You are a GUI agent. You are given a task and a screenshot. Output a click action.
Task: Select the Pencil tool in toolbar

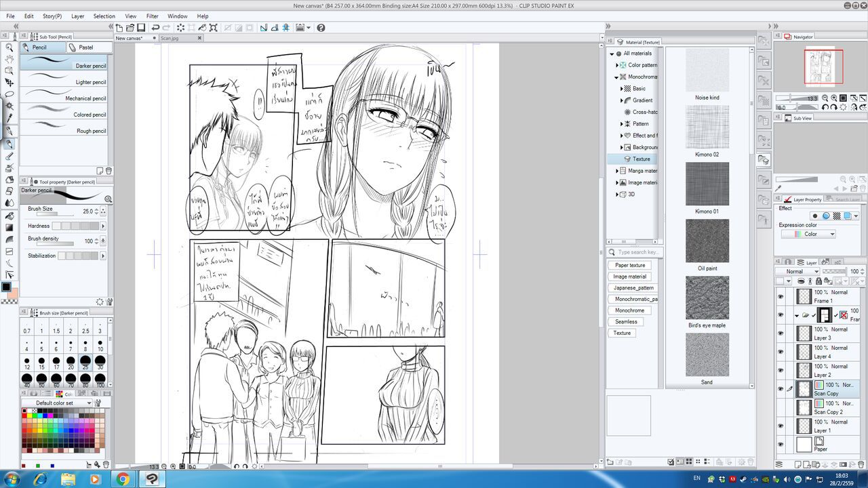pos(9,144)
